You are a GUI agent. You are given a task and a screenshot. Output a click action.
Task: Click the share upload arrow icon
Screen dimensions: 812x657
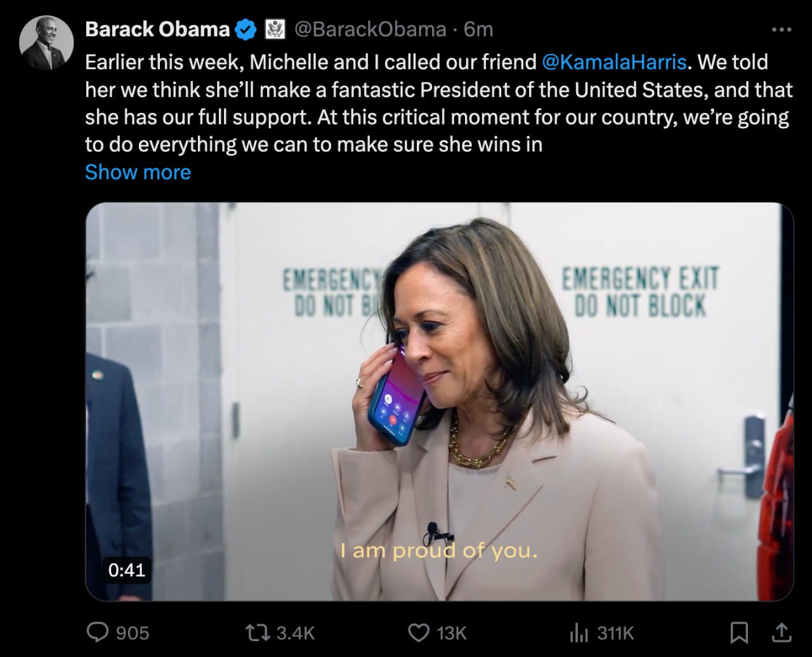click(x=782, y=632)
